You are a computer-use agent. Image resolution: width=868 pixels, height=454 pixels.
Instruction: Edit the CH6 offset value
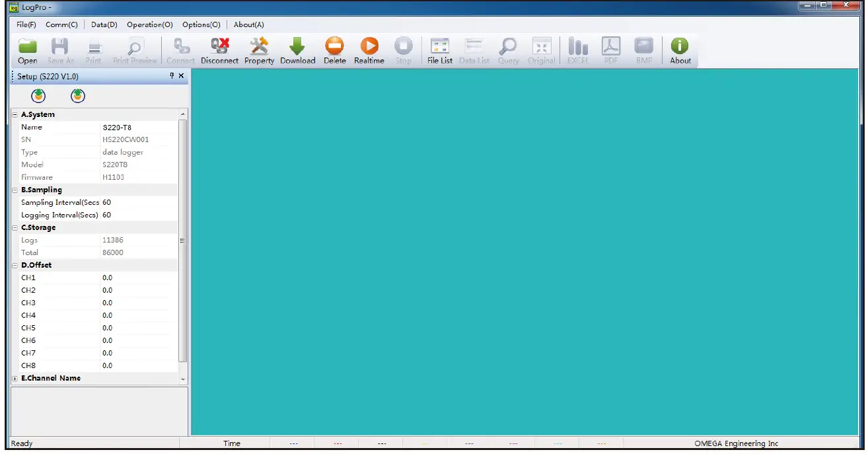[139, 341]
